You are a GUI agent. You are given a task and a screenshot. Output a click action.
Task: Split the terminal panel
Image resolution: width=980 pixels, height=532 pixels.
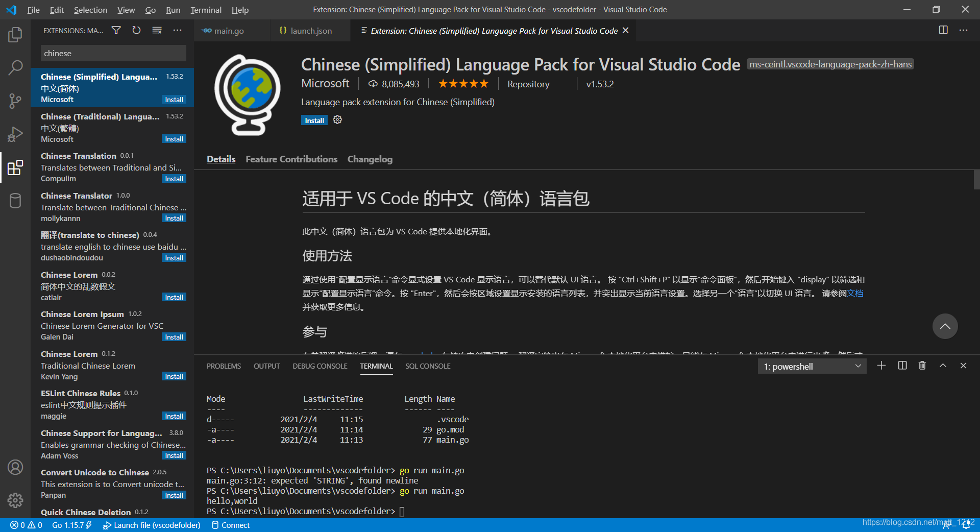902,366
